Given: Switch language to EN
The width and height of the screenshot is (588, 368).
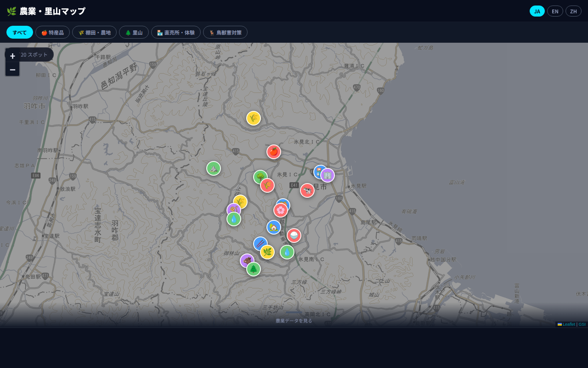Looking at the screenshot, I should click(555, 11).
